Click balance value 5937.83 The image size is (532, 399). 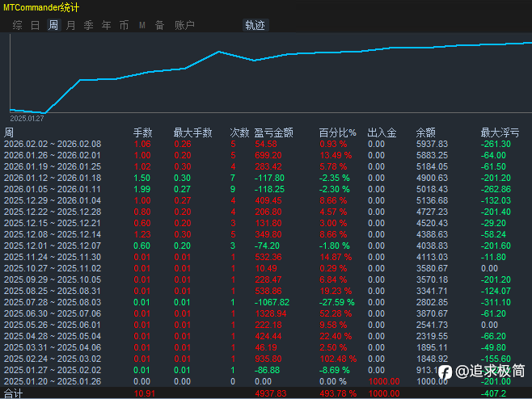point(432,144)
